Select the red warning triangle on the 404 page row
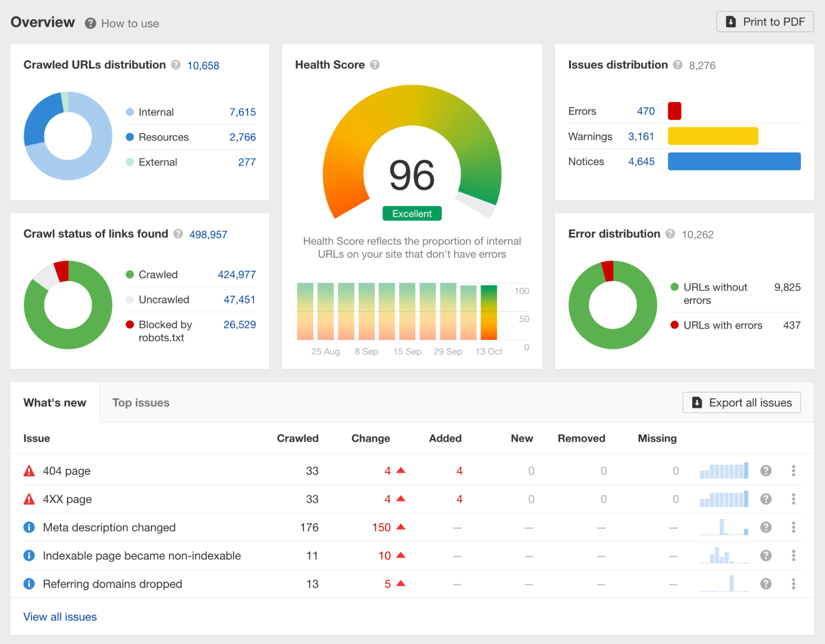This screenshot has height=644, width=825. coord(29,470)
